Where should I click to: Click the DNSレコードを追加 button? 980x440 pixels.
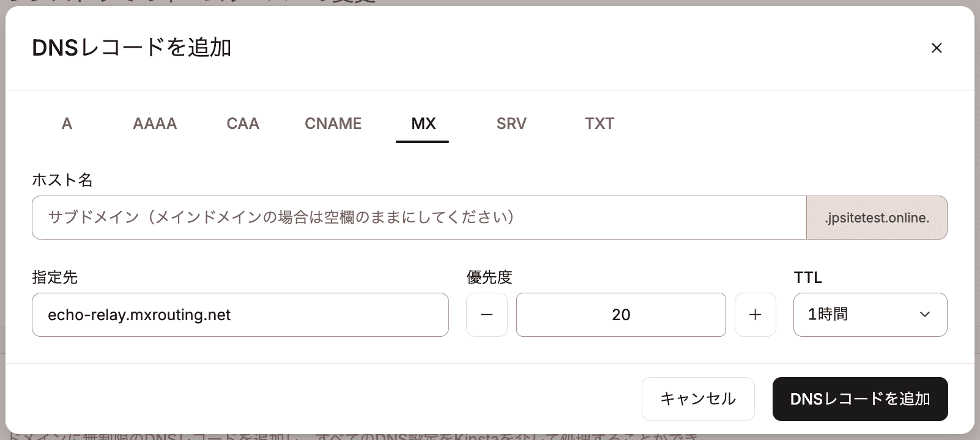(860, 398)
